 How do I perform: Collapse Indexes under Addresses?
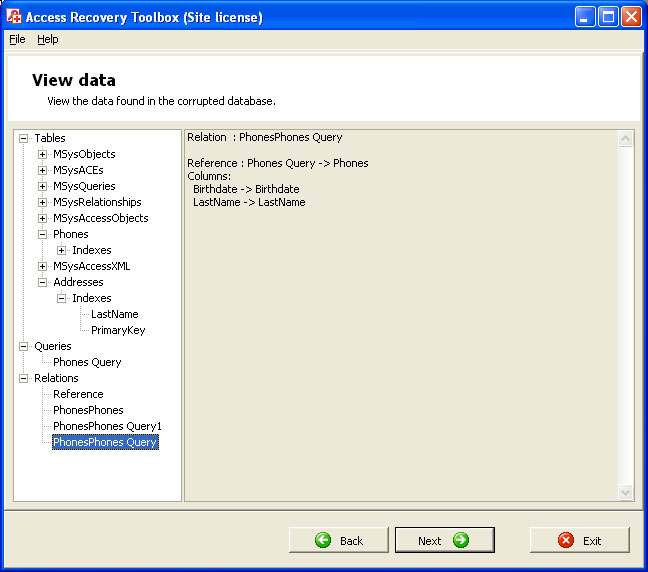coord(61,298)
